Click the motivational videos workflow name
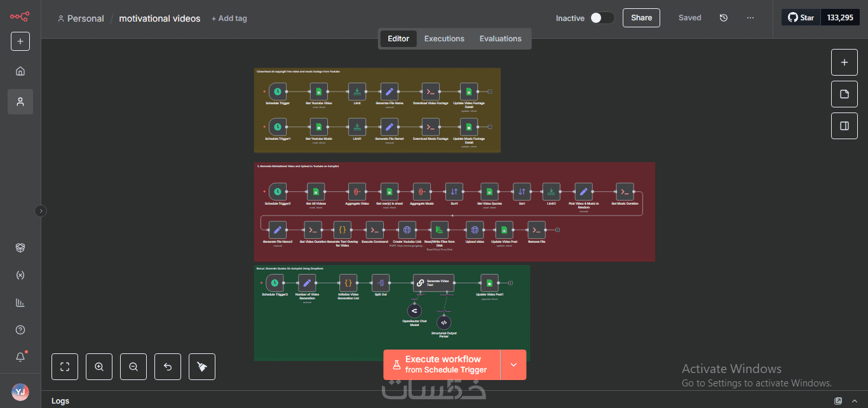The height and width of the screenshot is (408, 868). (159, 18)
